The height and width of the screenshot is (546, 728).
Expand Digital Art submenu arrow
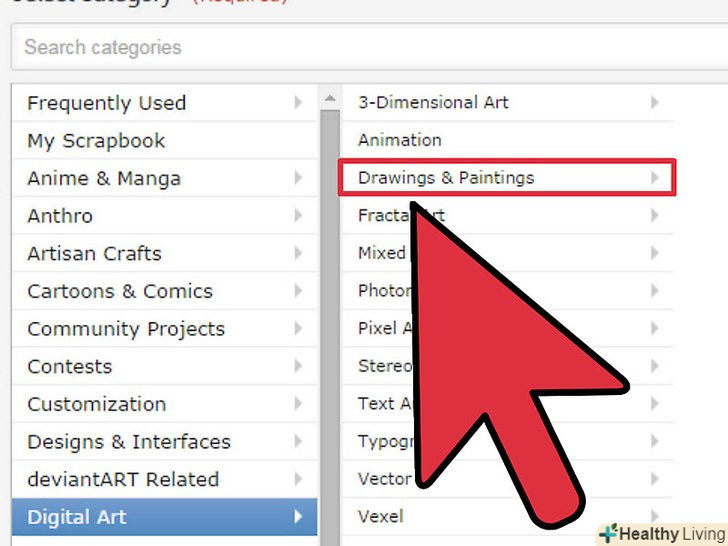coord(298,516)
